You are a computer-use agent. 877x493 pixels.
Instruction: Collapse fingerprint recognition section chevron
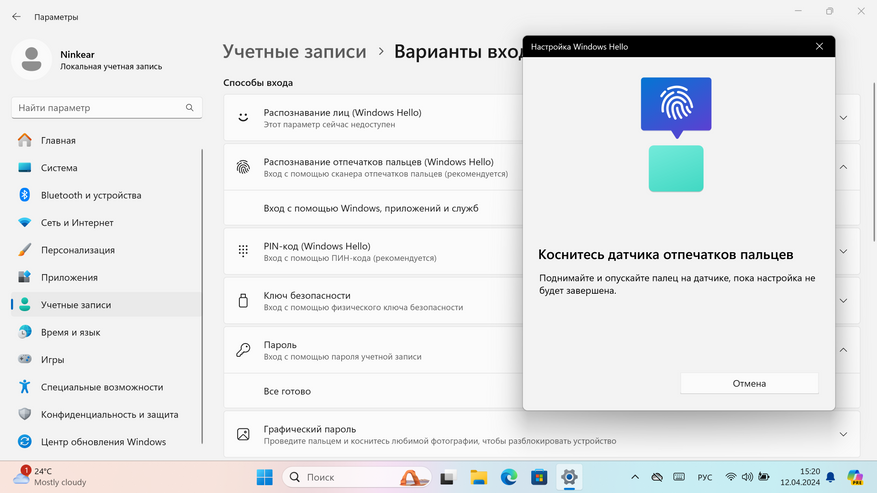click(x=843, y=167)
